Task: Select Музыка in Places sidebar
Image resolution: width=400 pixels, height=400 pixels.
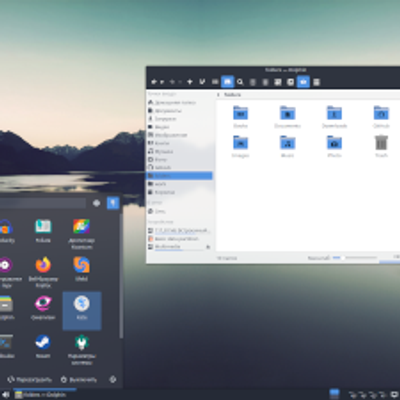Action: pos(180,151)
